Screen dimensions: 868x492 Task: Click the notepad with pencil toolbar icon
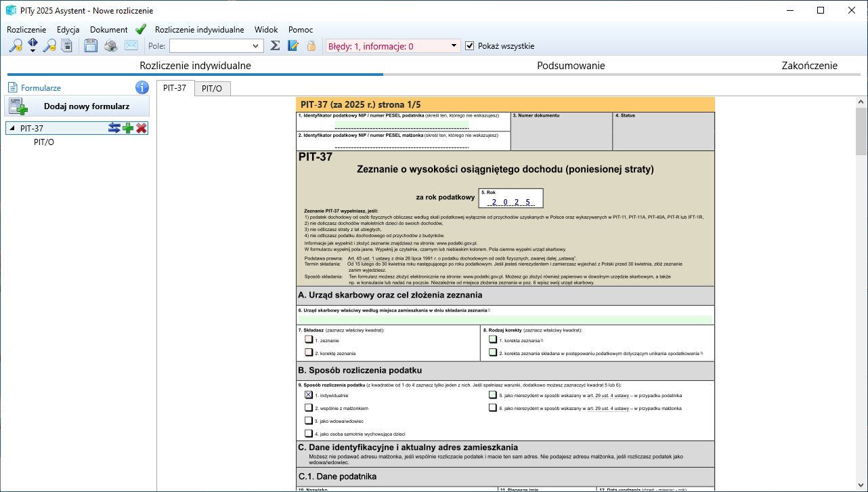[293, 46]
